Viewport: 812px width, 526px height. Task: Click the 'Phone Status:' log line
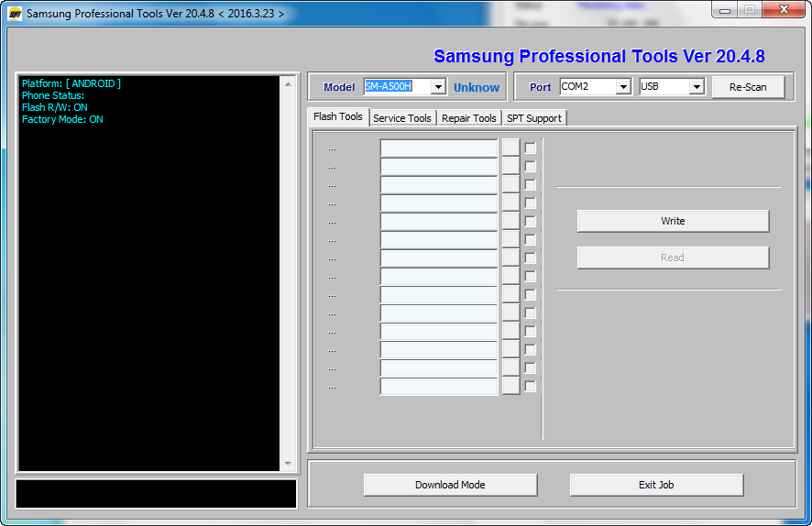[x=53, y=95]
